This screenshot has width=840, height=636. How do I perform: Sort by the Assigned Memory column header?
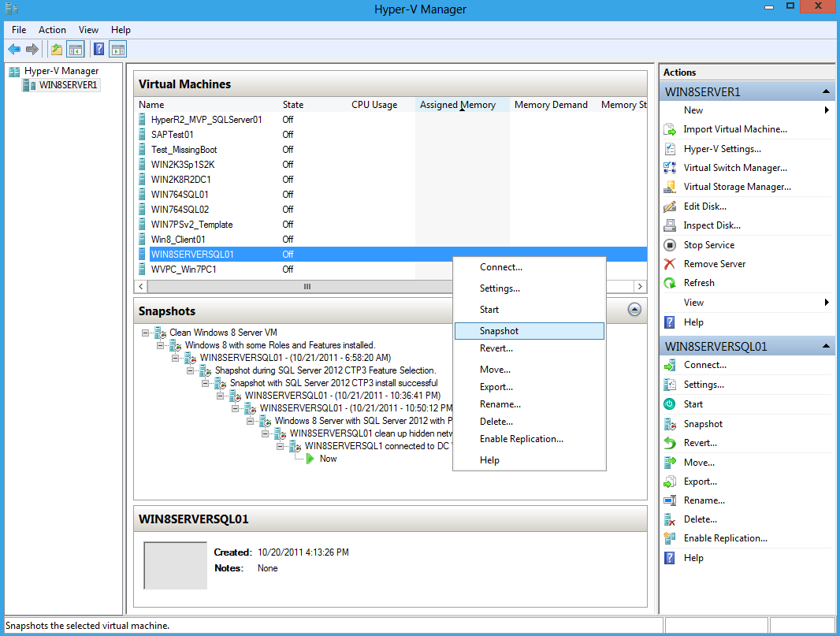tap(463, 105)
